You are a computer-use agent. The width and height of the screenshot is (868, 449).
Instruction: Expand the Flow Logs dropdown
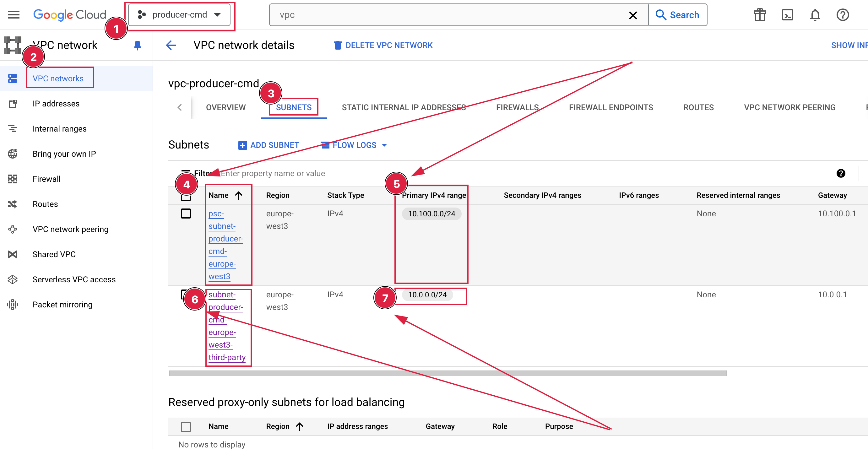tap(354, 145)
